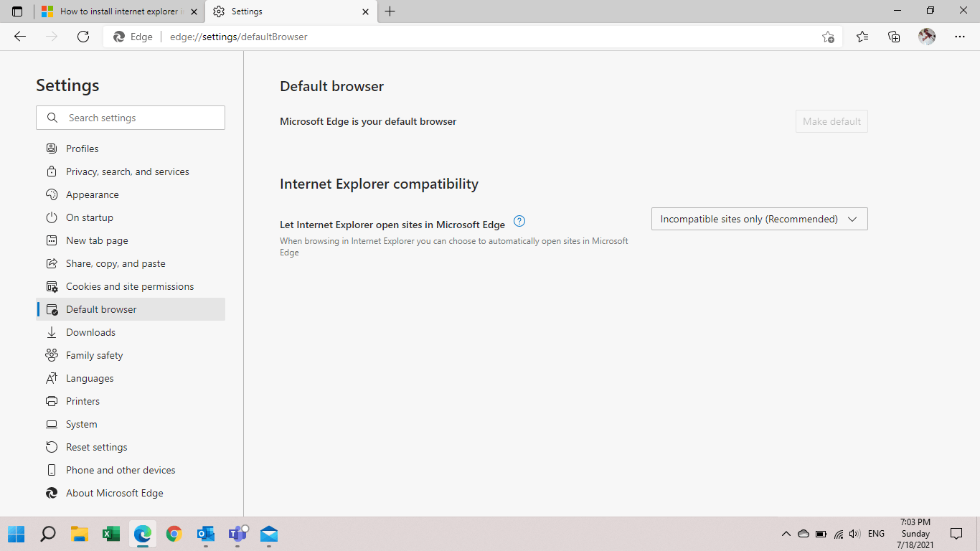The image size is (980, 551).
Task: Open Settings and more menu
Action: coord(960,37)
